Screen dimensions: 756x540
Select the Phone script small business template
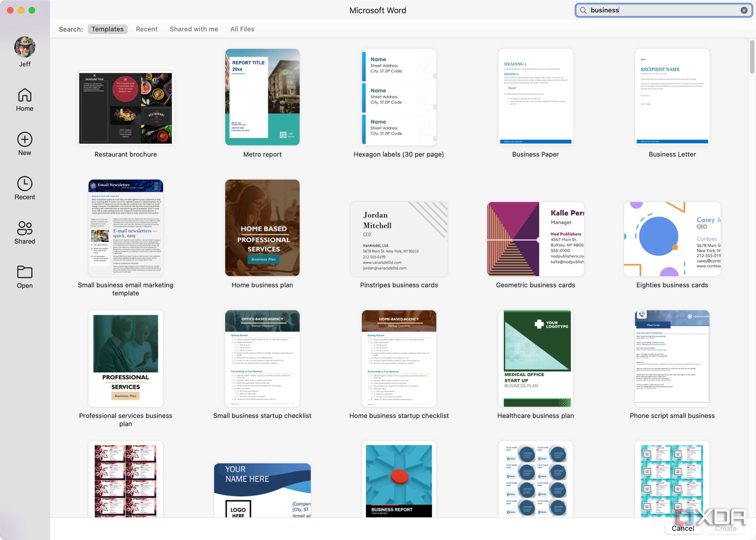coord(672,359)
